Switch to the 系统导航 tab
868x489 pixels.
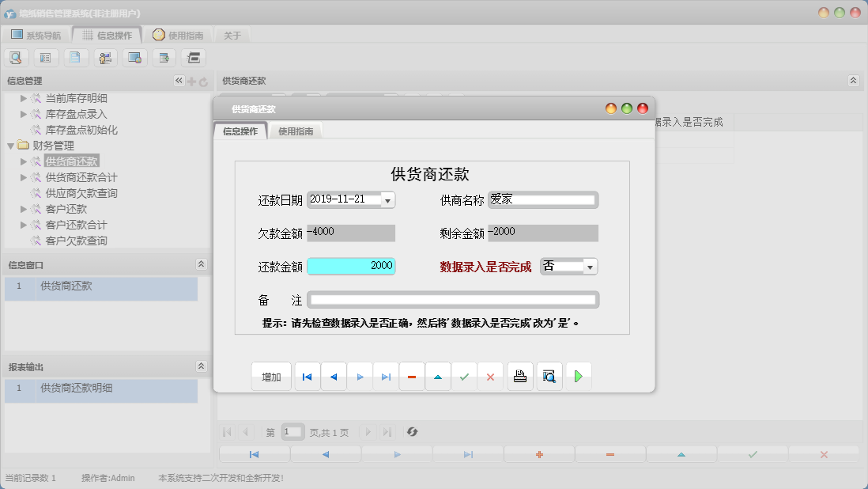(36, 34)
